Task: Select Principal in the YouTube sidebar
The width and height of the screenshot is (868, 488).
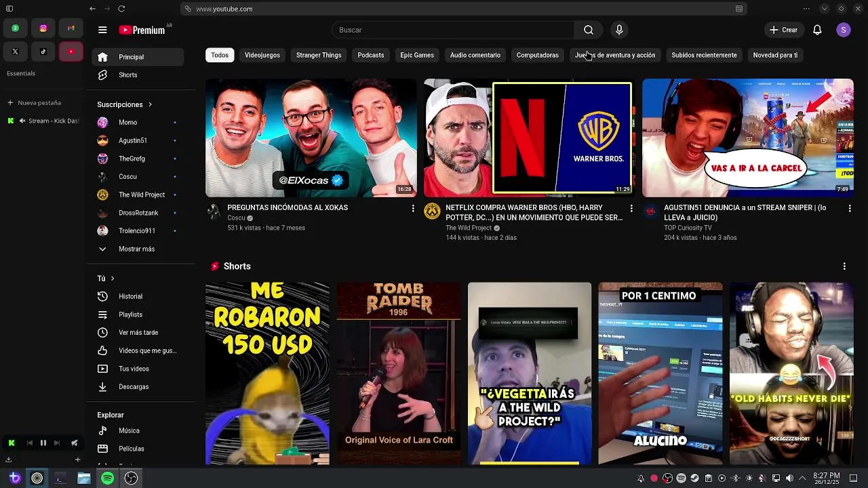Action: tap(138, 57)
